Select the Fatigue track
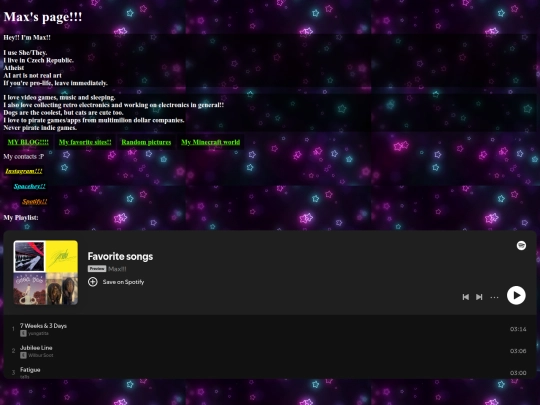 coord(30,370)
